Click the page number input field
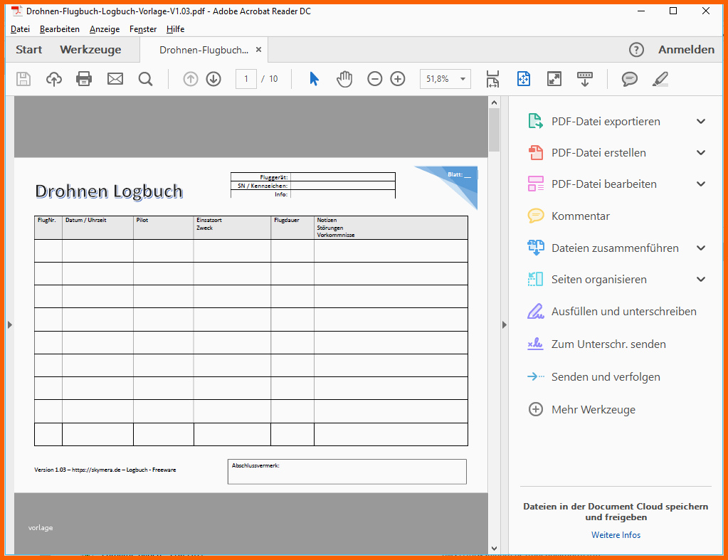 (246, 79)
